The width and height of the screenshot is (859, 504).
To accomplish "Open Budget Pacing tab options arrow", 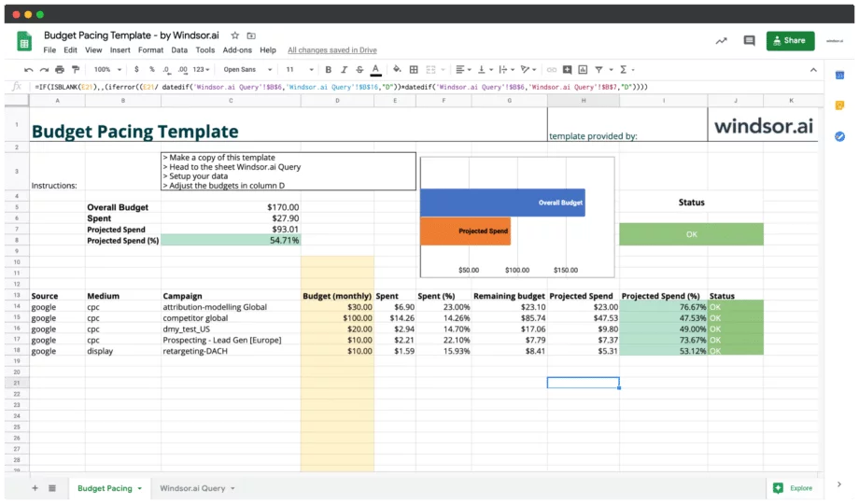I will tap(140, 488).
